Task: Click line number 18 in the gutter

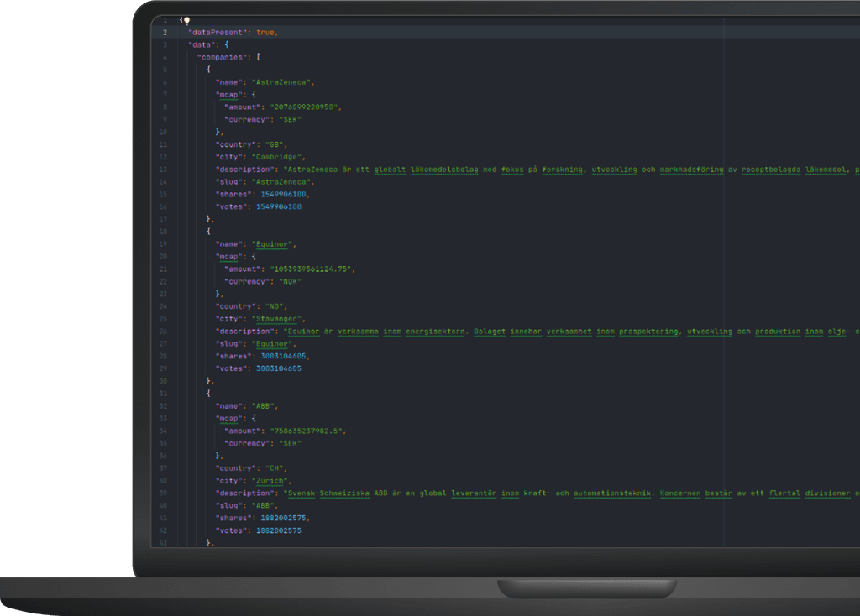Action: (163, 232)
